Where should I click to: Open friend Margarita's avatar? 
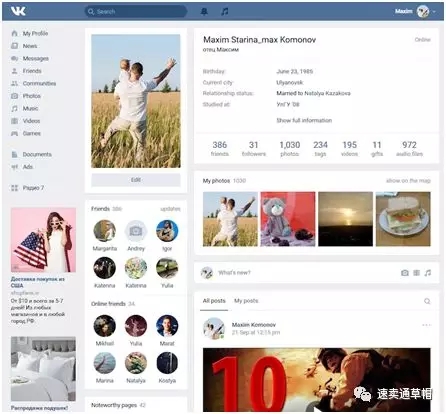point(105,231)
